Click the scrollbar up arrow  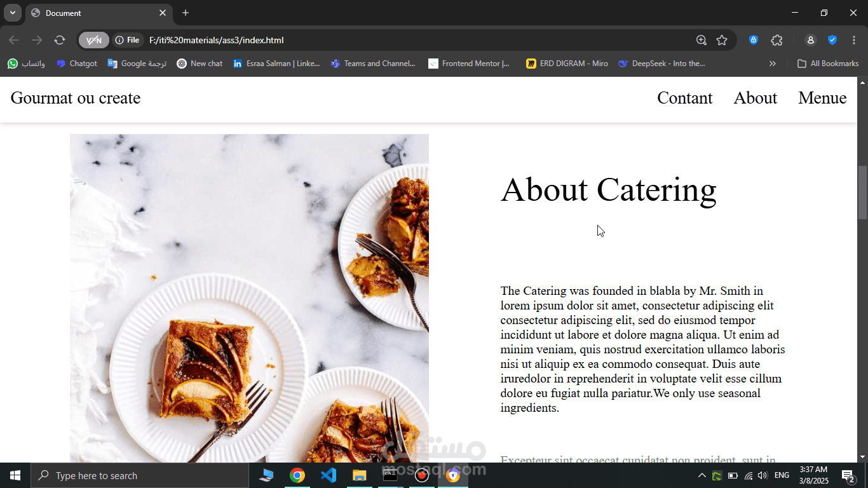coord(862,82)
